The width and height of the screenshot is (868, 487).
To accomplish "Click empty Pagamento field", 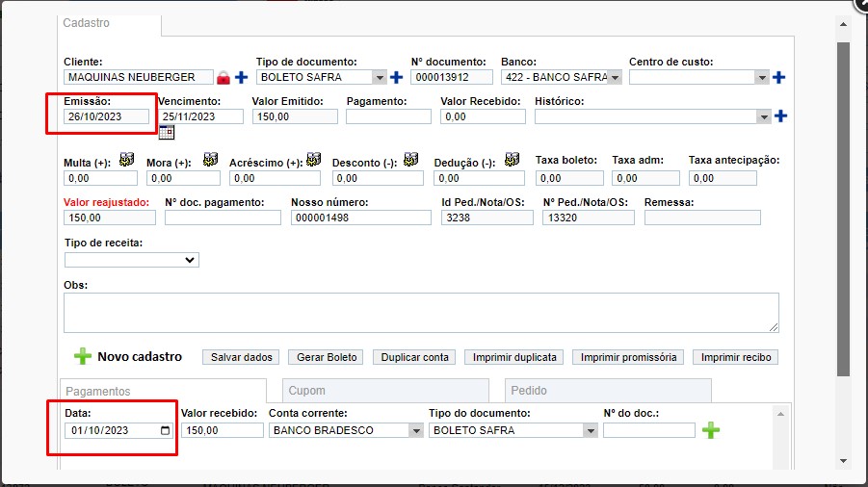I will [x=388, y=116].
